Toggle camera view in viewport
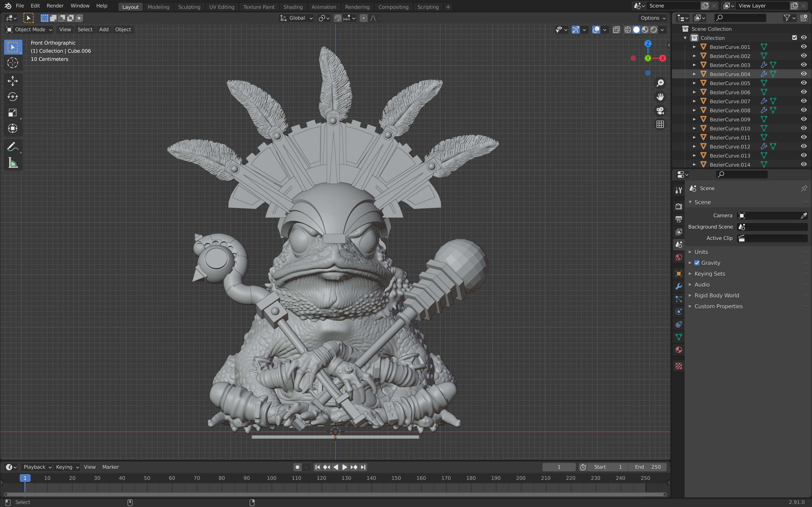812x507 pixels. tap(660, 111)
